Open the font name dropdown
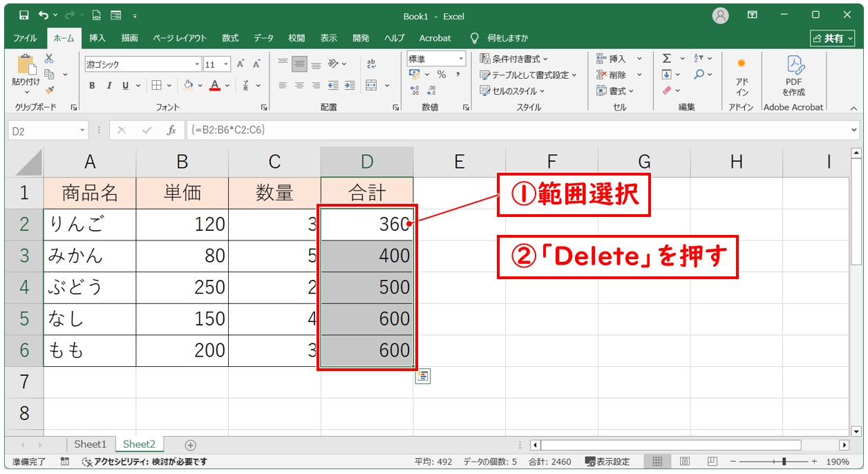 click(x=197, y=64)
